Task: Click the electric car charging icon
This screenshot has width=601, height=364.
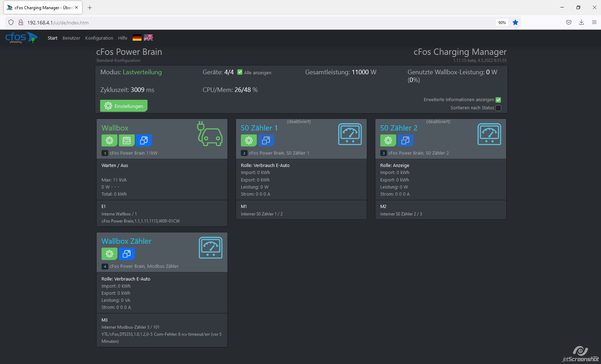Action: pyautogui.click(x=210, y=134)
